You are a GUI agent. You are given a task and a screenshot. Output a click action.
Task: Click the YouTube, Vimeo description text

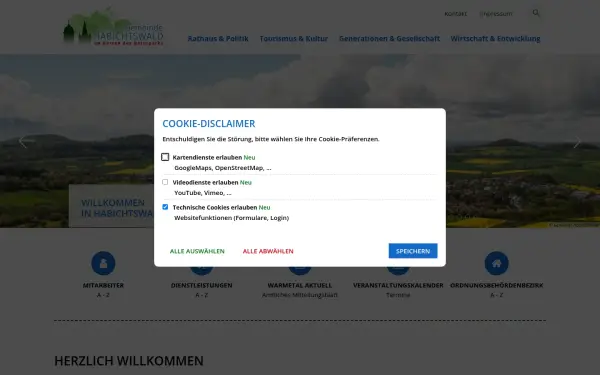(x=203, y=193)
